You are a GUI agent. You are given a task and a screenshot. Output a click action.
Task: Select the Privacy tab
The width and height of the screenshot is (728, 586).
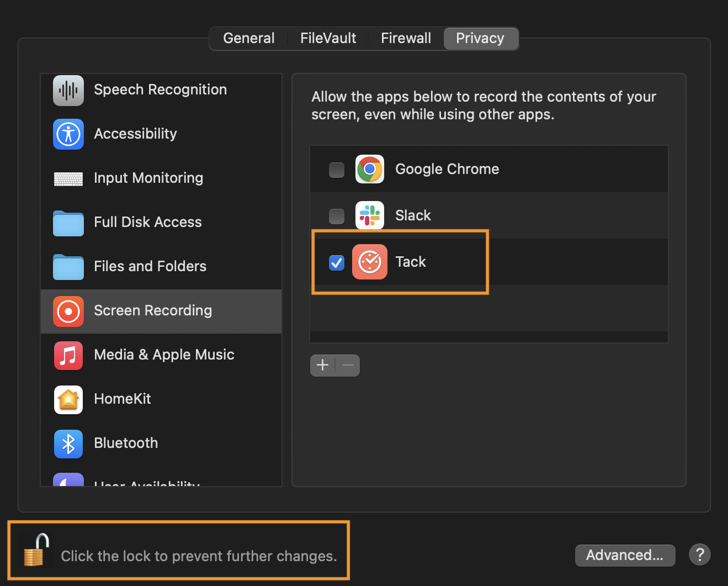(x=480, y=38)
